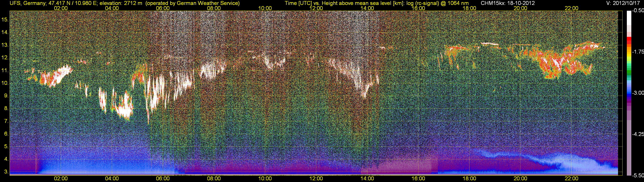Click the '18:00' label on top time axis
This screenshot has height=182, width=644.
coord(469,8)
